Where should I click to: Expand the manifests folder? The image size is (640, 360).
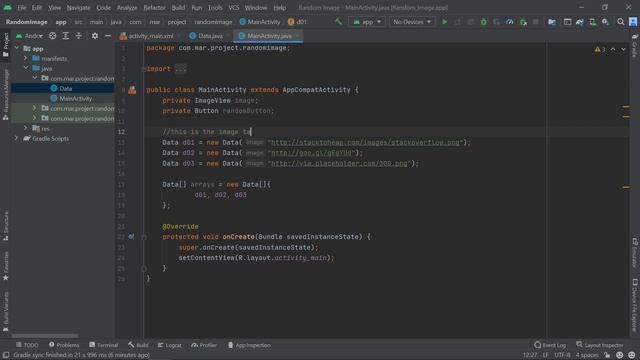(26, 58)
